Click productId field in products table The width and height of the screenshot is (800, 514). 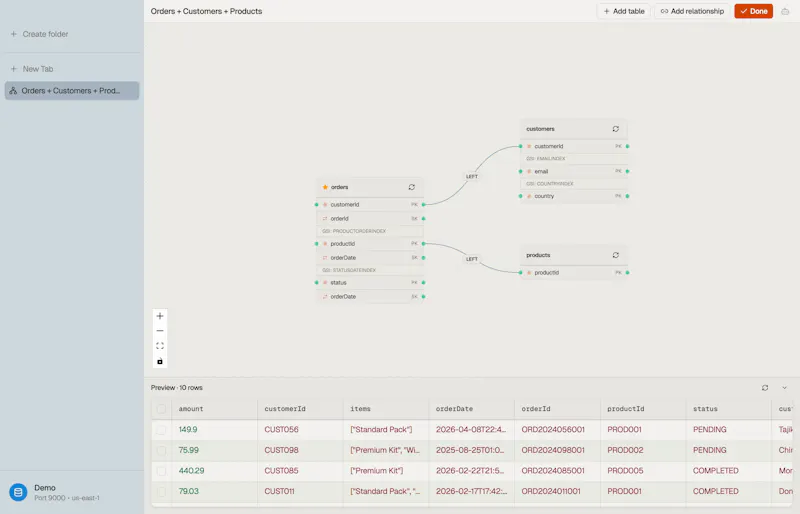[574, 273]
